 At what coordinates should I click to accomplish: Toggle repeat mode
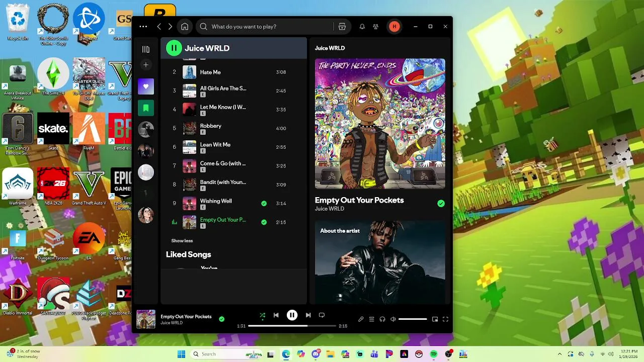tap(321, 315)
